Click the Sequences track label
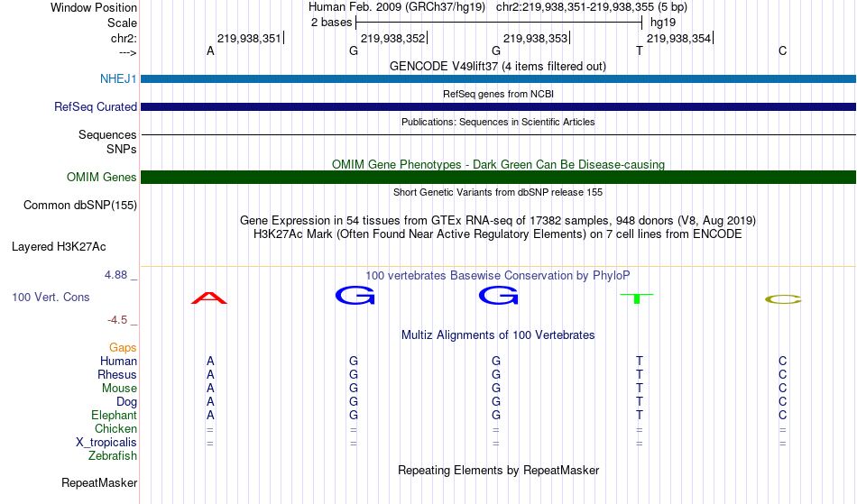This screenshot has height=504, width=857. (107, 134)
